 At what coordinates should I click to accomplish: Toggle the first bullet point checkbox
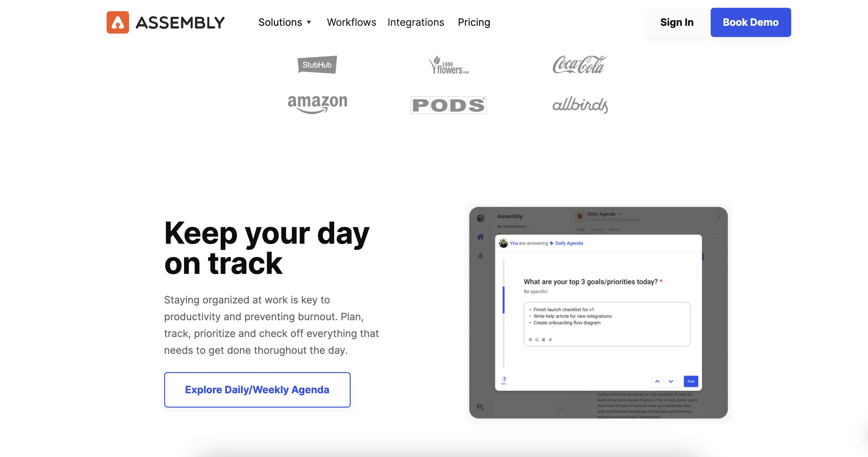pos(530,309)
